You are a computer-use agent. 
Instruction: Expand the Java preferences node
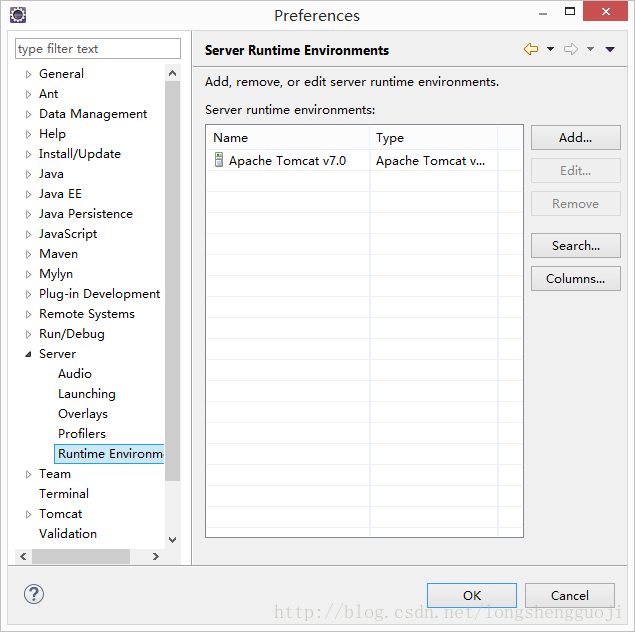[x=28, y=174]
